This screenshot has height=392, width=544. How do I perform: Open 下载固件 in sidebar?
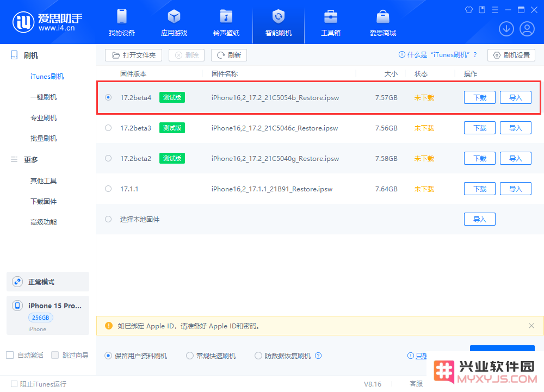[44, 201]
